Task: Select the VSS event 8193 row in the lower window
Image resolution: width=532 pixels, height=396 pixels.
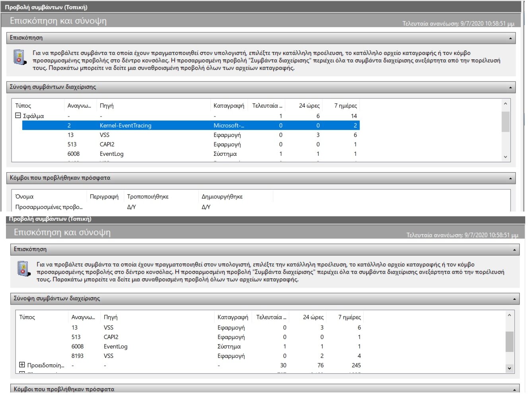Action: pyautogui.click(x=195, y=356)
